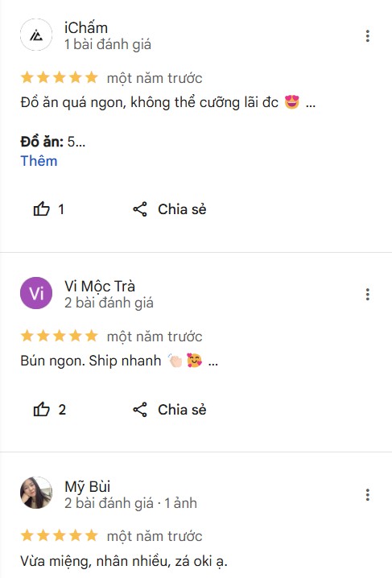The width and height of the screenshot is (392, 578).
Task: Expand iChấm's review with the Thêm link
Action: pos(39,161)
